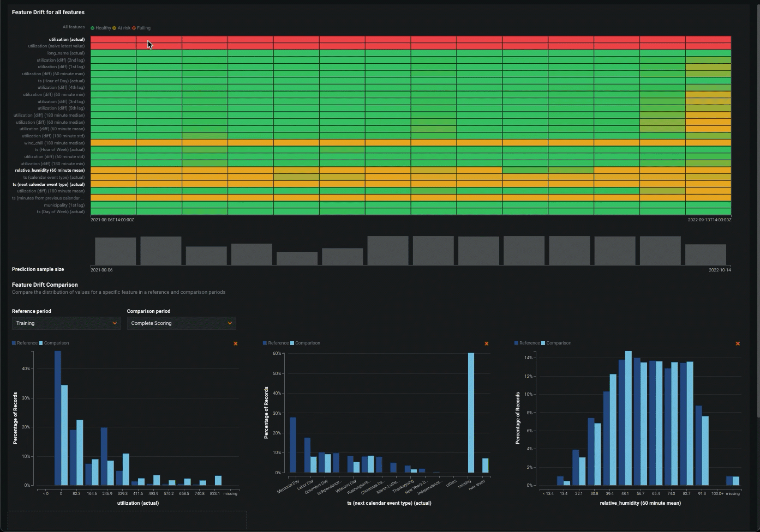This screenshot has height=532, width=760.
Task: Toggle Reference series in relative_humidity chart
Action: pyautogui.click(x=529, y=343)
